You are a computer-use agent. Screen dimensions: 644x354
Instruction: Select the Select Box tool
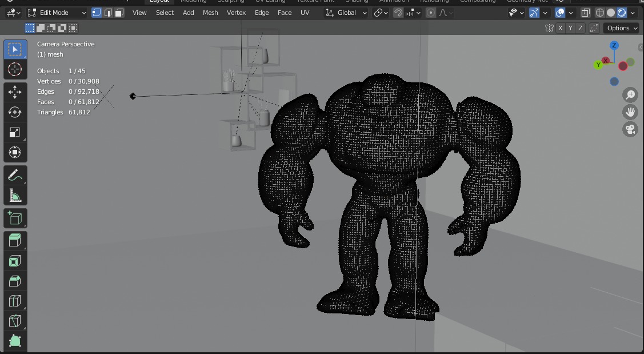[15, 49]
